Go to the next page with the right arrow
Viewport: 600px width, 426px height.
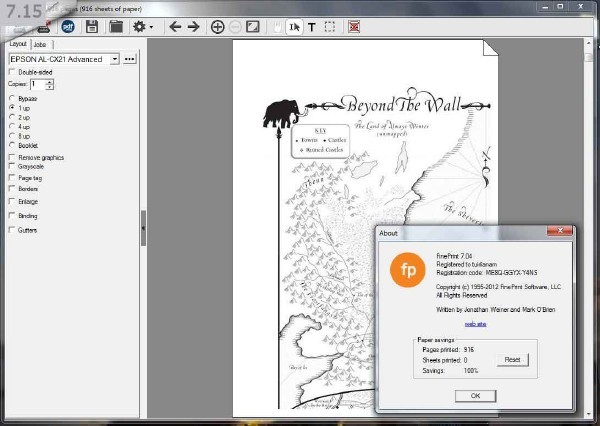click(x=194, y=27)
